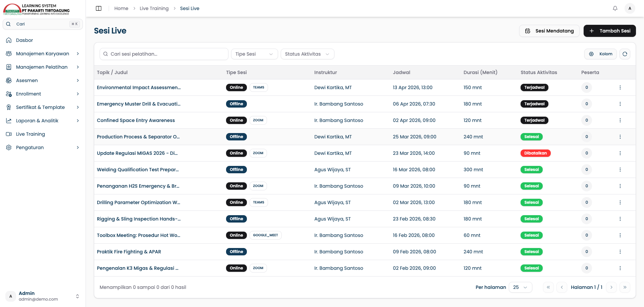The image size is (644, 307).
Task: Click the refresh table icon
Action: pos(625,54)
